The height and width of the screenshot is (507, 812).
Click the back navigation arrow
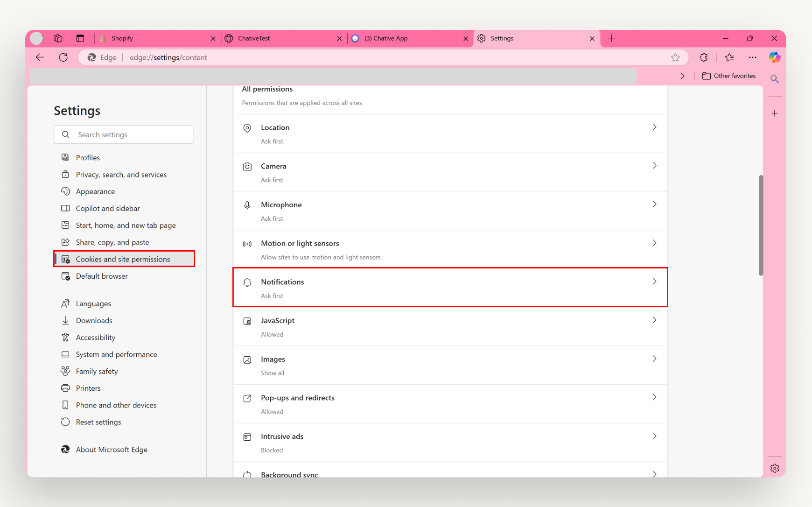[x=40, y=57]
